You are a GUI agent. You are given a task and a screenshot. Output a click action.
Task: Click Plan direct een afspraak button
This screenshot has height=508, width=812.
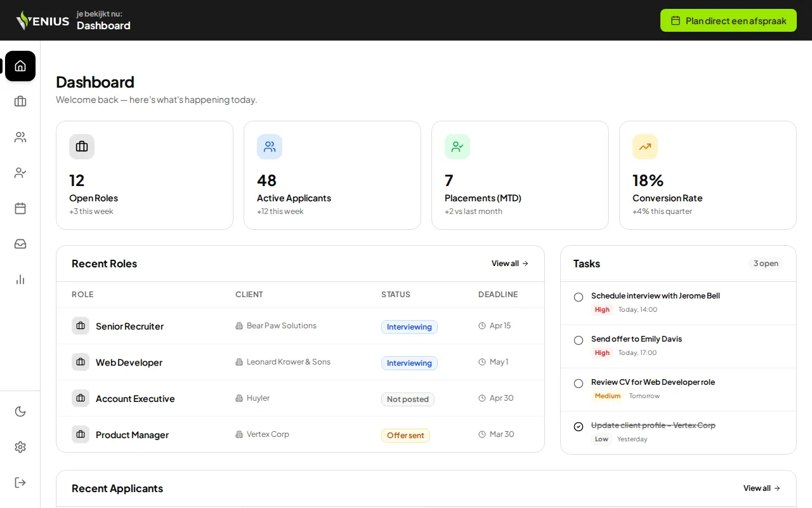click(x=728, y=20)
